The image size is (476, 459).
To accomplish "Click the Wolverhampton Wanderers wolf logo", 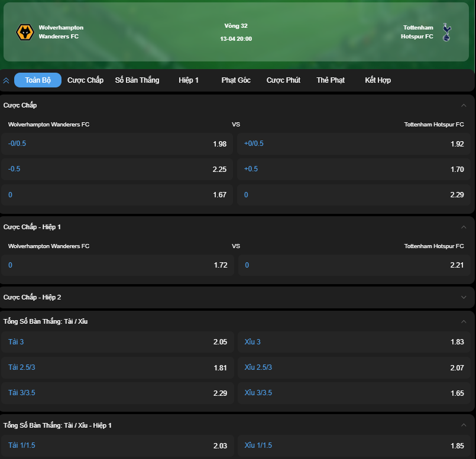I will (25, 32).
